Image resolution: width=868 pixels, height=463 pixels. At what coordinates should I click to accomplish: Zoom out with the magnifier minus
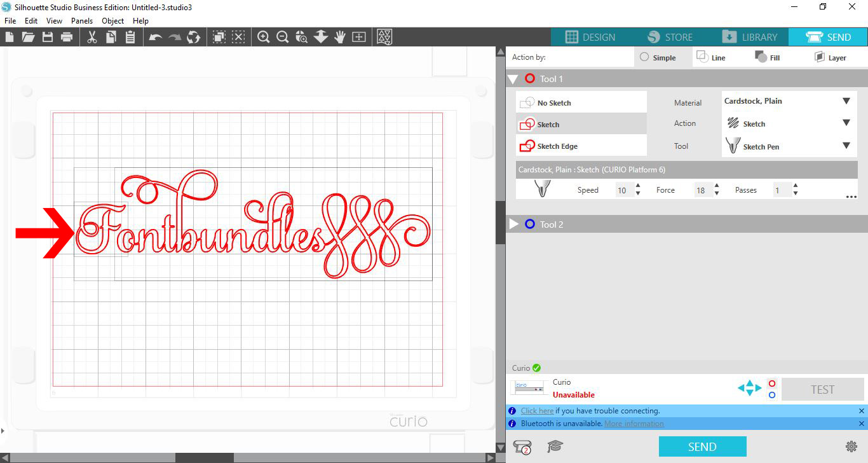283,37
